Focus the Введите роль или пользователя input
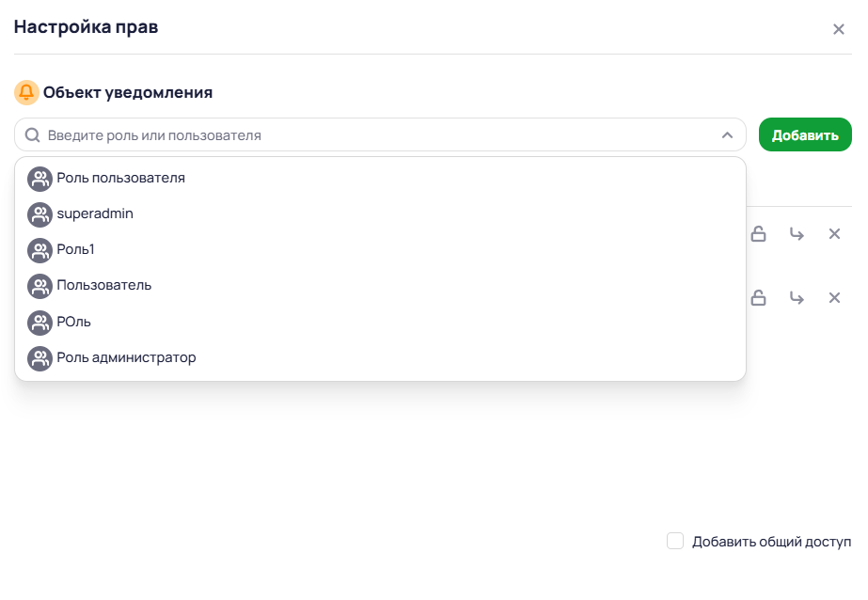868x600 pixels. tap(376, 135)
